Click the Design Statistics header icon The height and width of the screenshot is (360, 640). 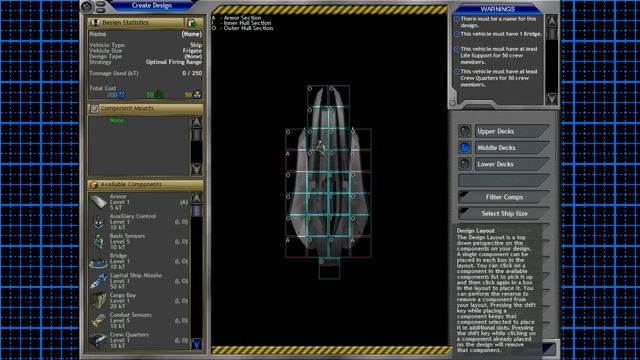pyautogui.click(x=95, y=22)
